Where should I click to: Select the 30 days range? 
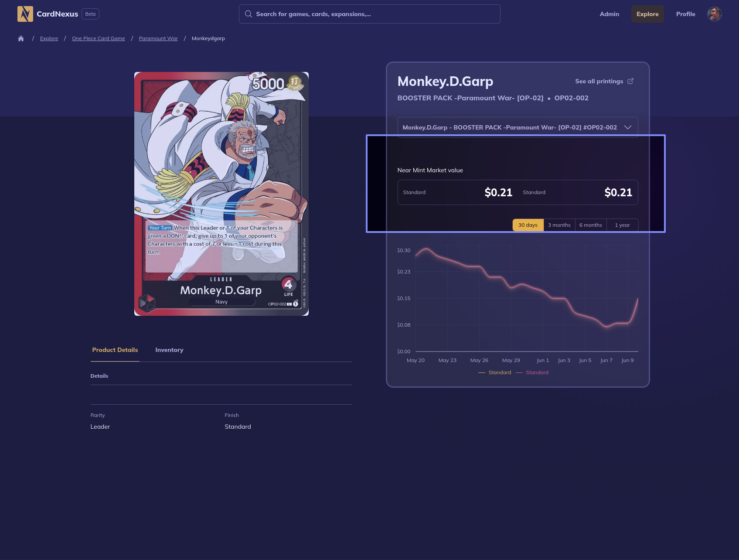pyautogui.click(x=528, y=225)
